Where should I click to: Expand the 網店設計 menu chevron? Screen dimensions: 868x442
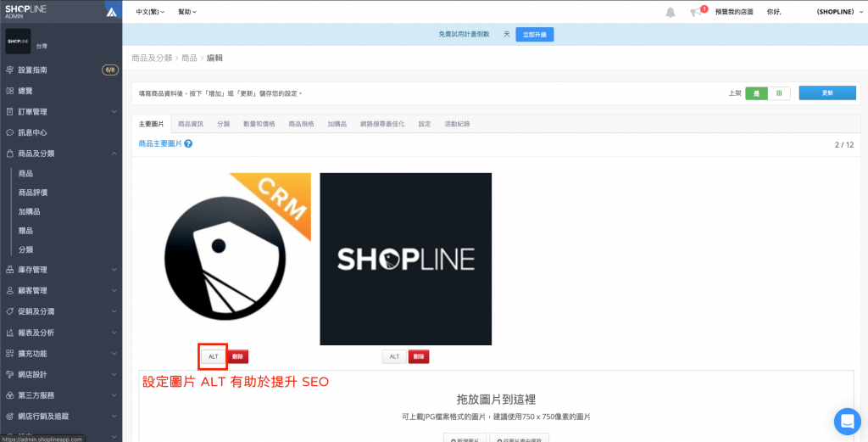click(x=114, y=374)
